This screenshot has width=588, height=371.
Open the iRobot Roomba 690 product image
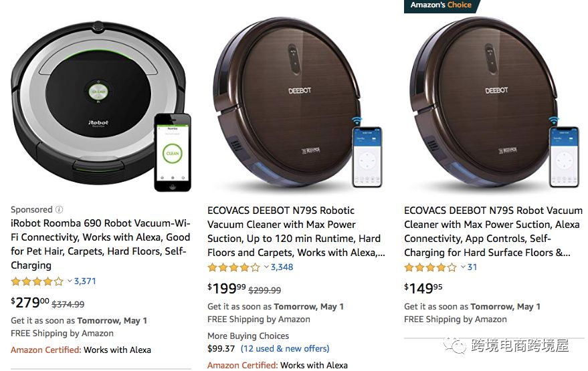coord(100,104)
